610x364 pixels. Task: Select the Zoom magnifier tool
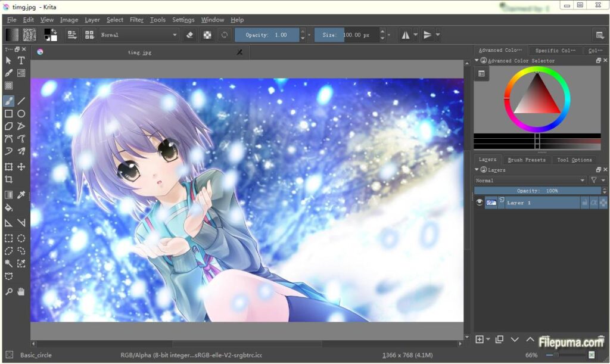coord(8,291)
